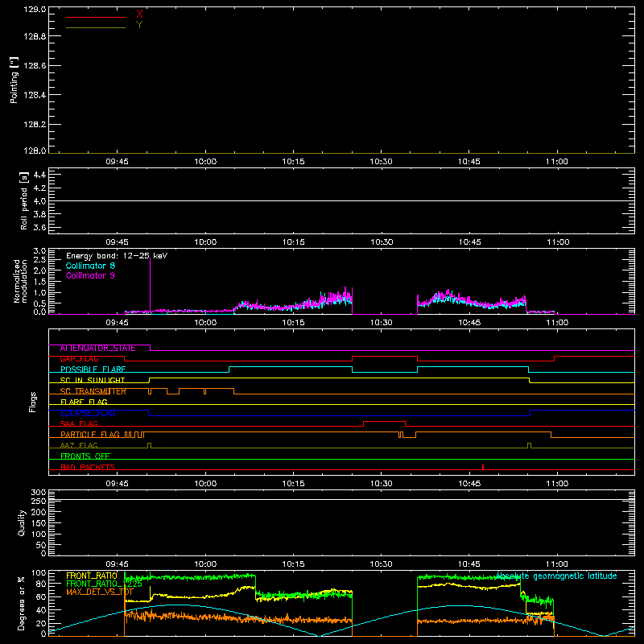
Task: Select the 4.0 tick on Roll period axis
Action: pyautogui.click(x=39, y=201)
